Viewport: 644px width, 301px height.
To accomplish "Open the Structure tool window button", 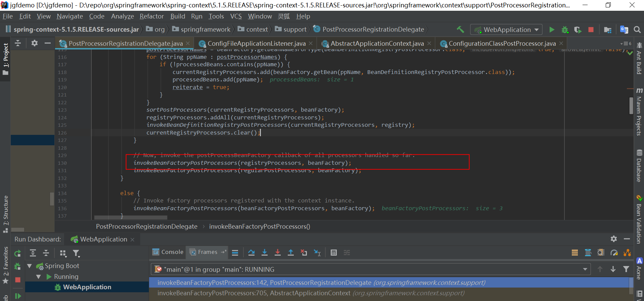I will coord(5,214).
